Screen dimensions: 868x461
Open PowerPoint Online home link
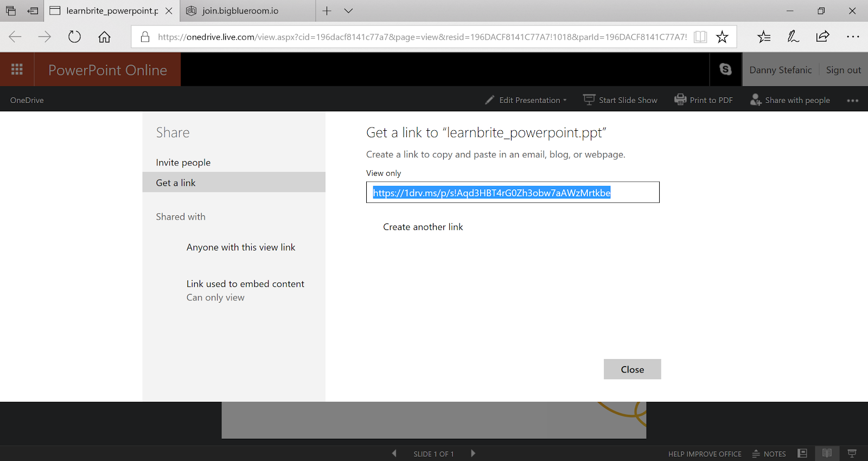click(107, 70)
